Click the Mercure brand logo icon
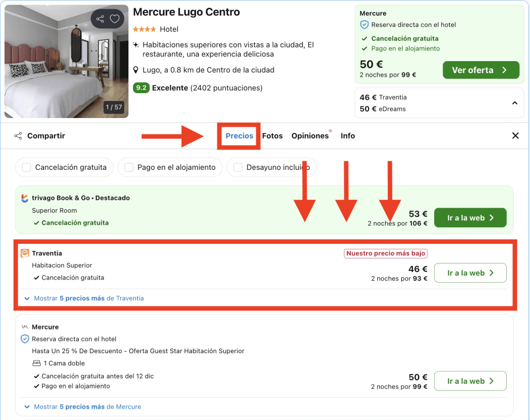Screen dimensions: 530x420 pyautogui.click(x=25, y=327)
